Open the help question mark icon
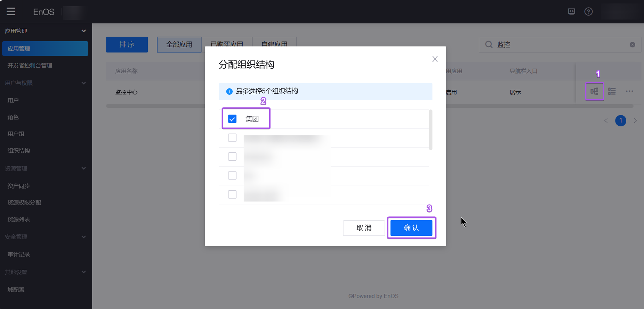This screenshot has height=309, width=644. [x=588, y=12]
